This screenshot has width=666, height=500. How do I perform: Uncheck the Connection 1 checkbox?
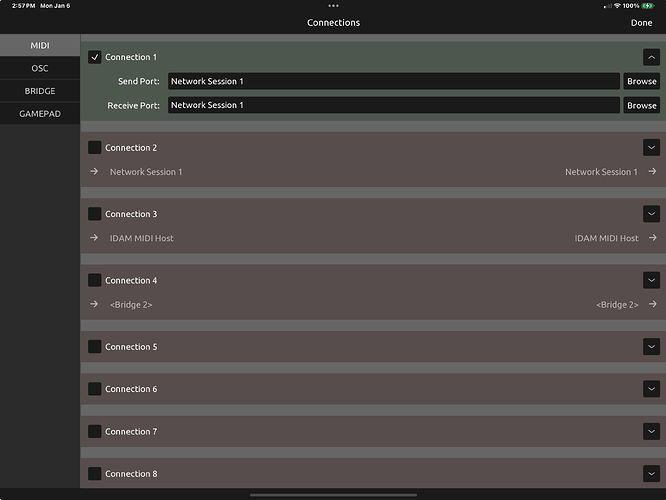coord(95,57)
